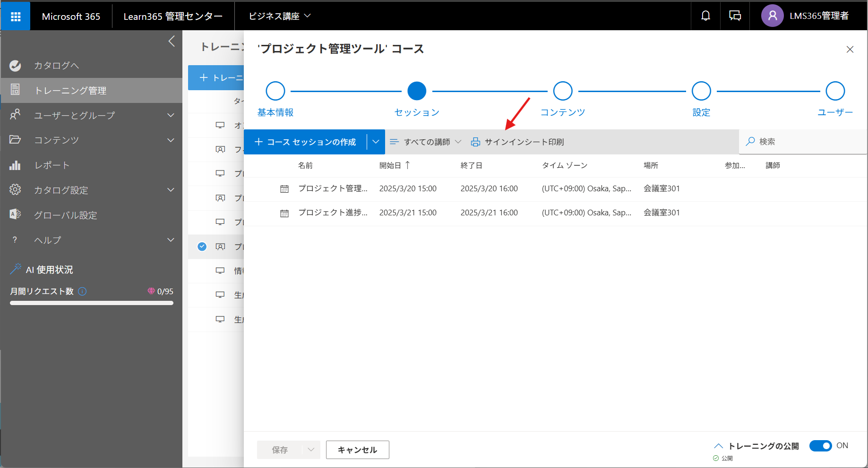This screenshot has height=468, width=868.
Task: Collapse the left navigation with the chevron
Action: point(172,41)
